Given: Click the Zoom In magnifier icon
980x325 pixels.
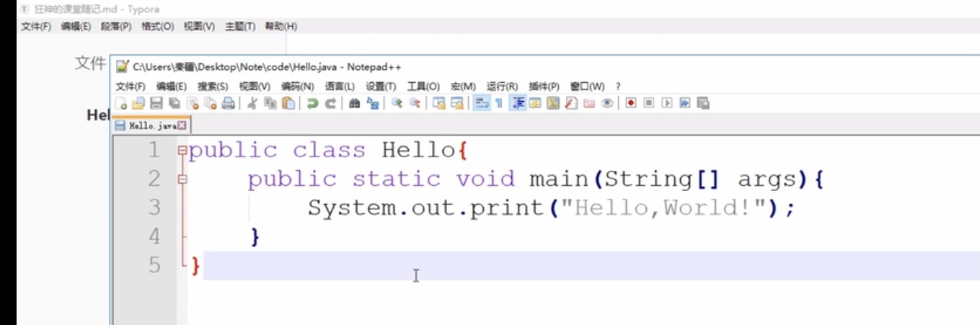Looking at the screenshot, I should [397, 103].
